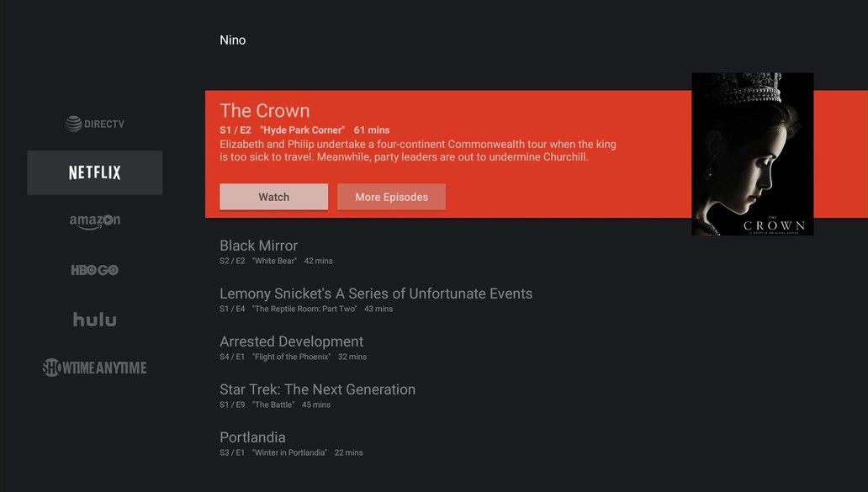Open The Crown poster thumbnail
This screenshot has width=868, height=492.
click(x=752, y=154)
